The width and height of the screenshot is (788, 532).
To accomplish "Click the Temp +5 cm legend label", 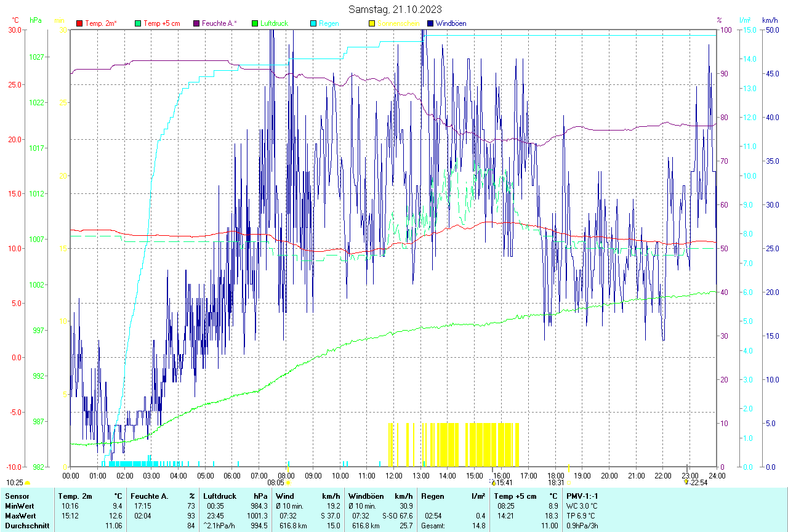I will [161, 23].
